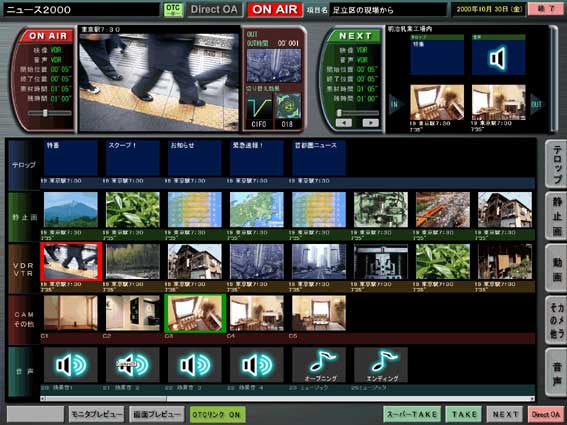Viewport: 567px width, 425px height.
Task: Step back with NEXT panel left arrow
Action: coord(344,123)
